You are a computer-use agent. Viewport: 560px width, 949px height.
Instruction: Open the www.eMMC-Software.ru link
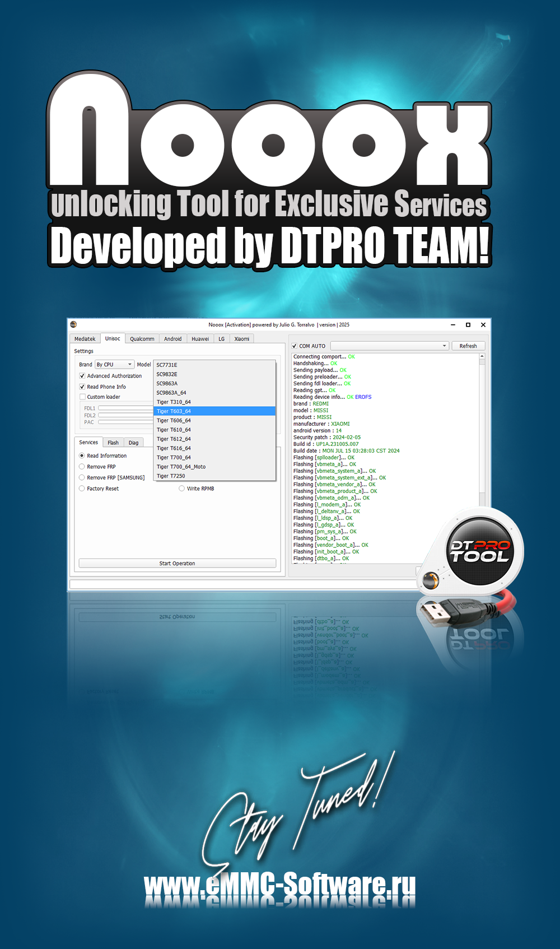280,884
